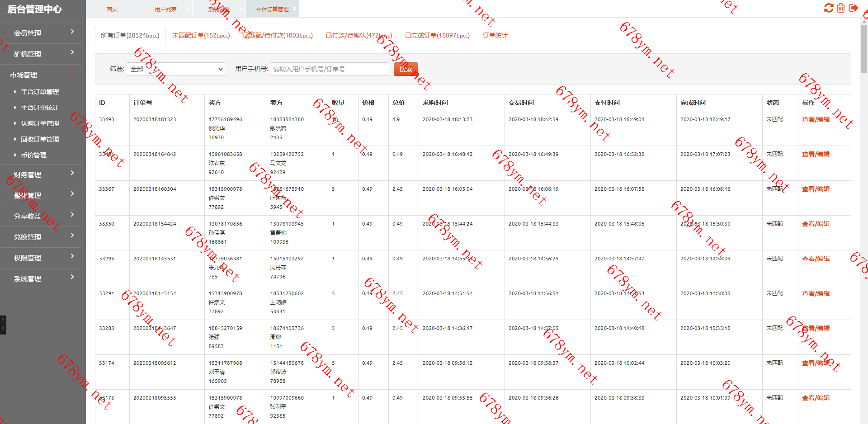The height and width of the screenshot is (424, 868).
Task: Expand the 兑换管理 sidebar menu
Action: click(41, 237)
